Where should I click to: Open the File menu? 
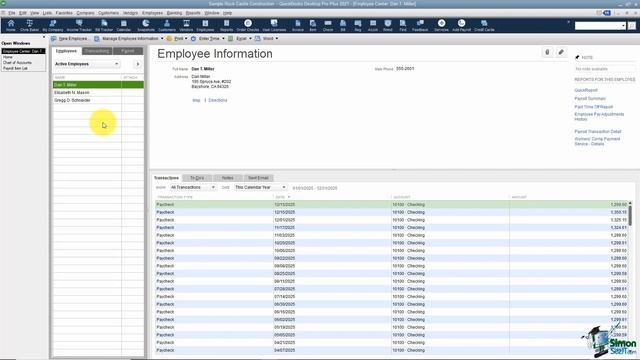click(12, 13)
